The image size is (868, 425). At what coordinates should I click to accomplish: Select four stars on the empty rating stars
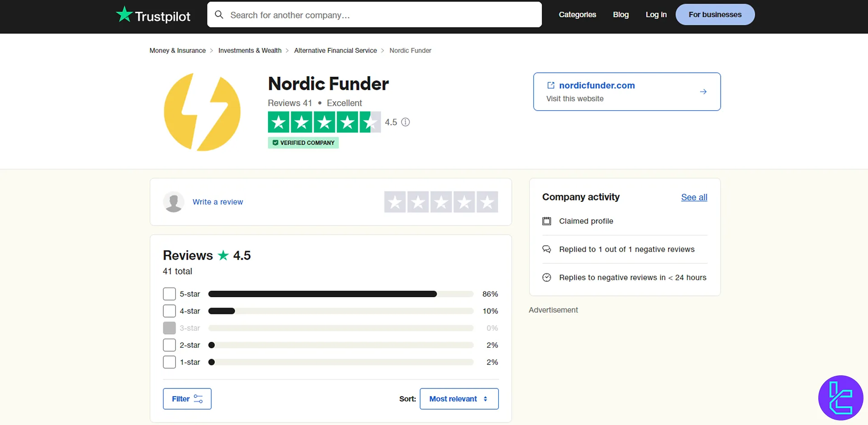pos(464,202)
